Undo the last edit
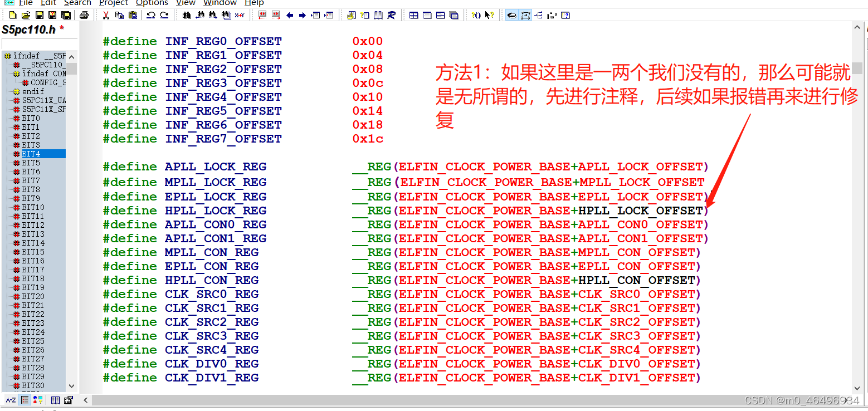This screenshot has height=411, width=868. (150, 15)
